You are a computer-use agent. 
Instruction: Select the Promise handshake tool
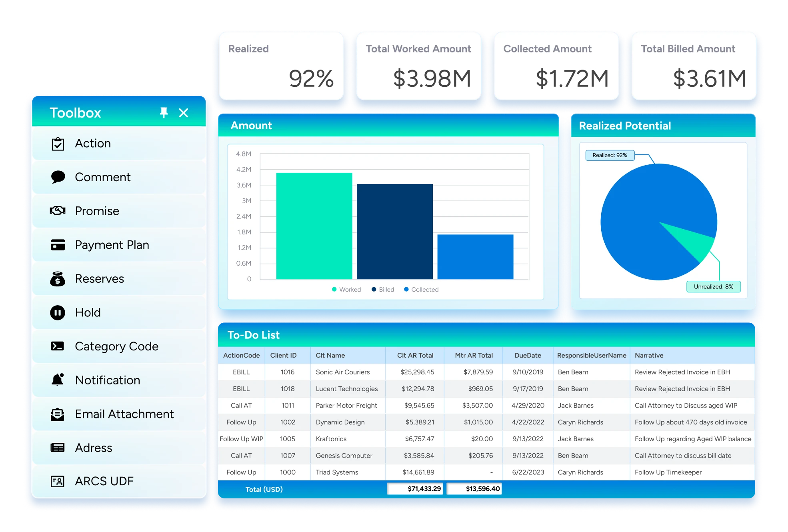[97, 211]
